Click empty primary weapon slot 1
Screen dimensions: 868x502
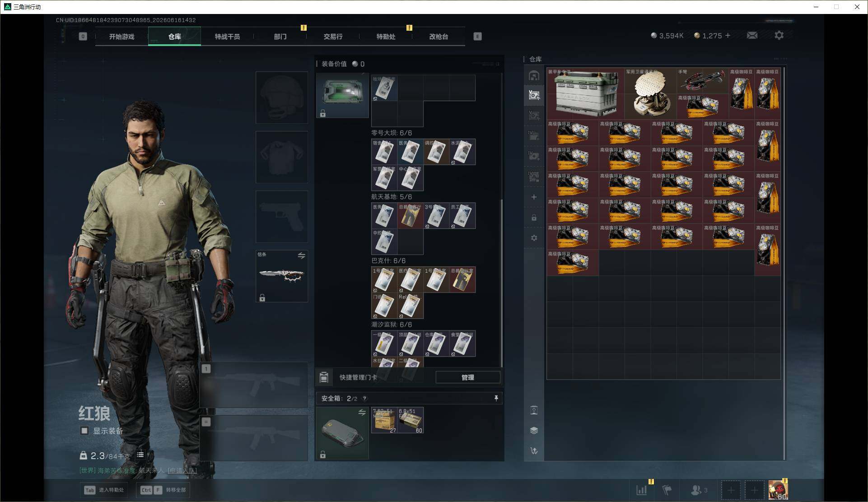pos(254,385)
